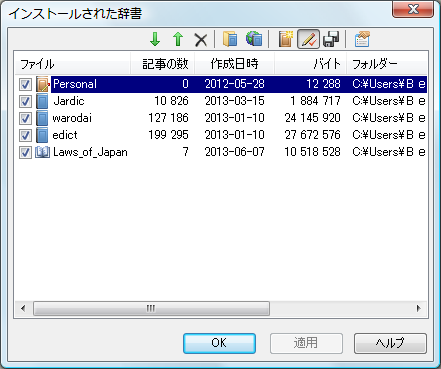Uncheck the Jardic dictionary checkbox

(x=25, y=101)
